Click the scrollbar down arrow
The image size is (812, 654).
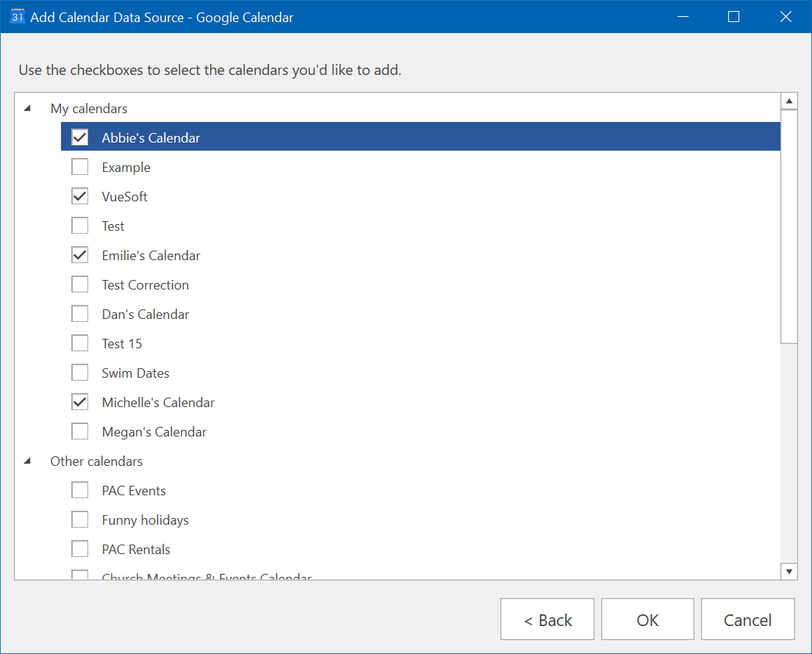(788, 571)
